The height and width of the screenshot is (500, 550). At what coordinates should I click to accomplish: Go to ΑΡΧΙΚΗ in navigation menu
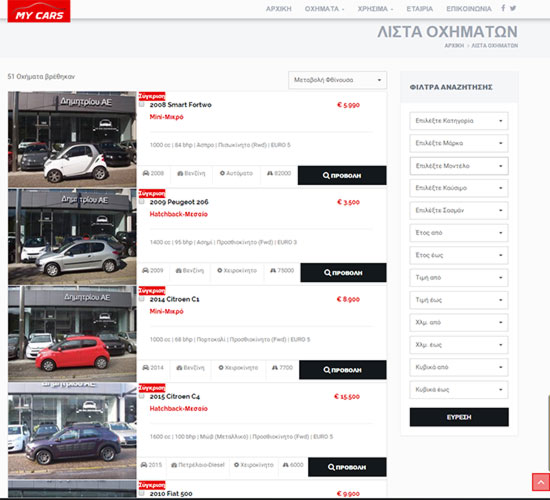pyautogui.click(x=279, y=9)
